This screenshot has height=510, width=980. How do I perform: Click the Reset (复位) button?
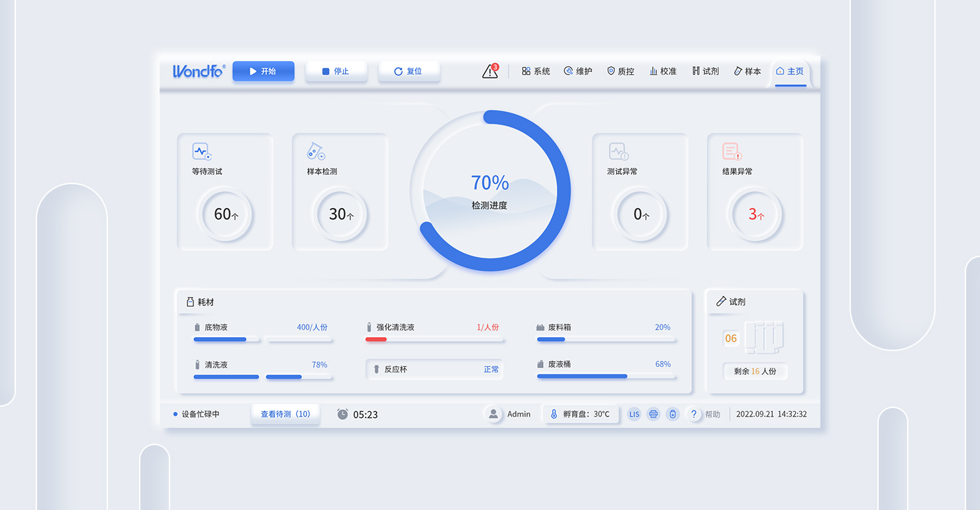pyautogui.click(x=409, y=72)
